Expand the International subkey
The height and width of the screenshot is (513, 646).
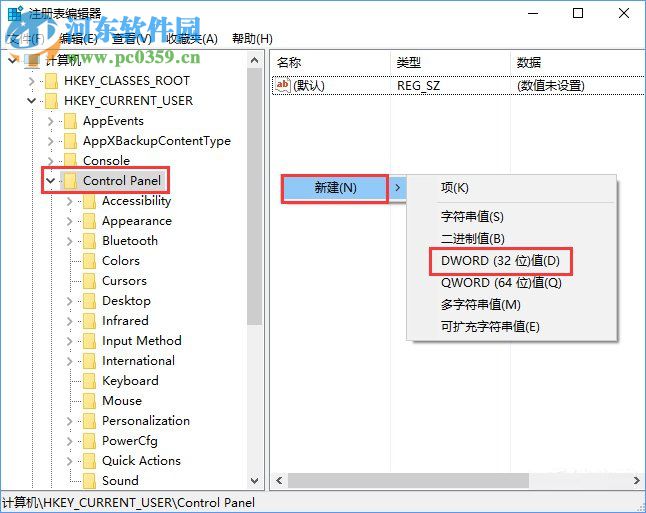pyautogui.click(x=70, y=361)
